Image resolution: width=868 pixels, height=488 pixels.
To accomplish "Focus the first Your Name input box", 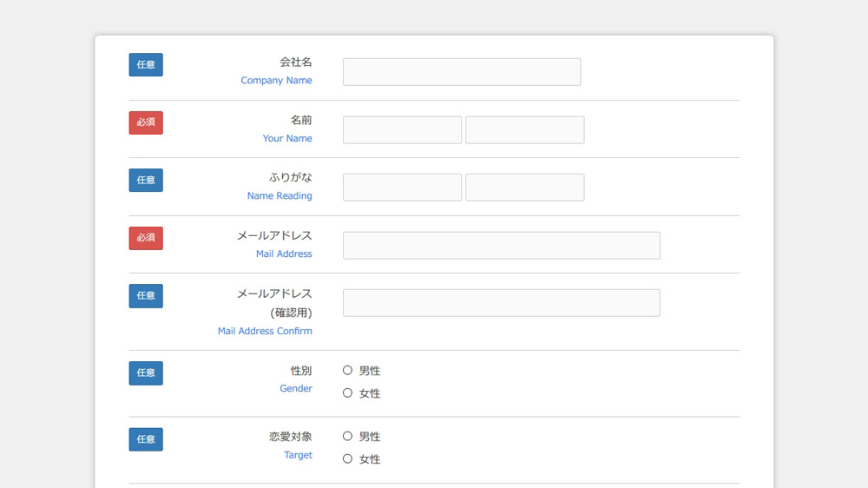I will click(x=402, y=130).
